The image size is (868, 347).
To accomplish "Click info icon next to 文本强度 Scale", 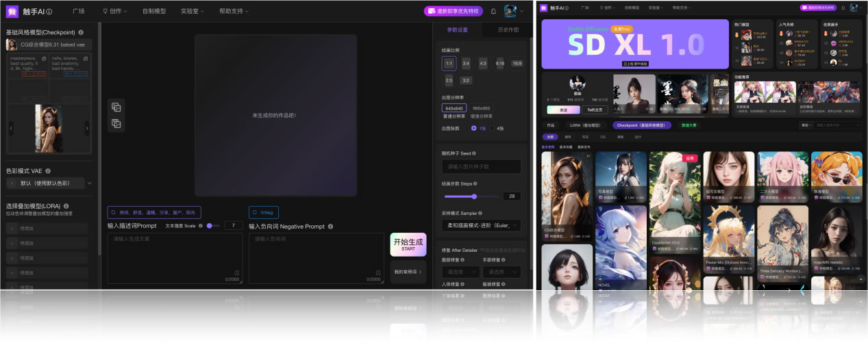I will [x=201, y=225].
